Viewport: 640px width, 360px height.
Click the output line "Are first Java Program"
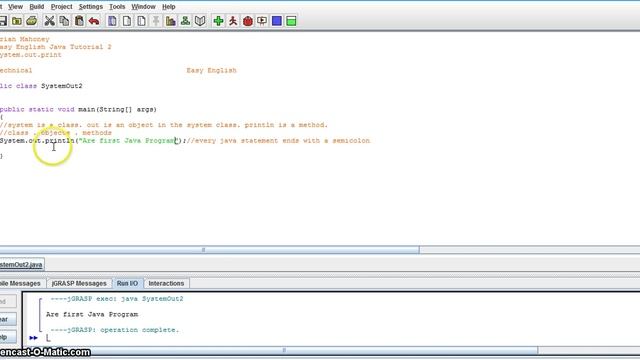coord(92,315)
